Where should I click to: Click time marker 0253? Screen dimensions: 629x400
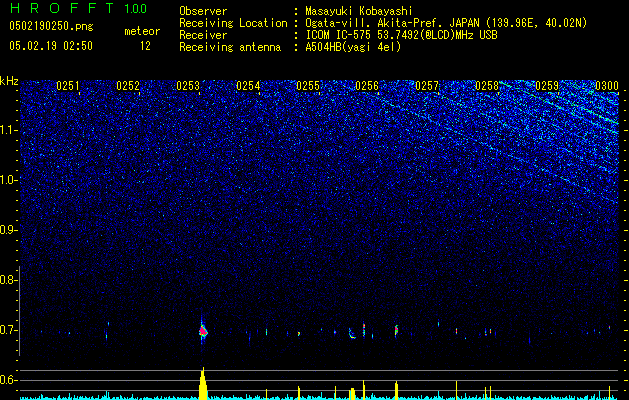[188, 86]
